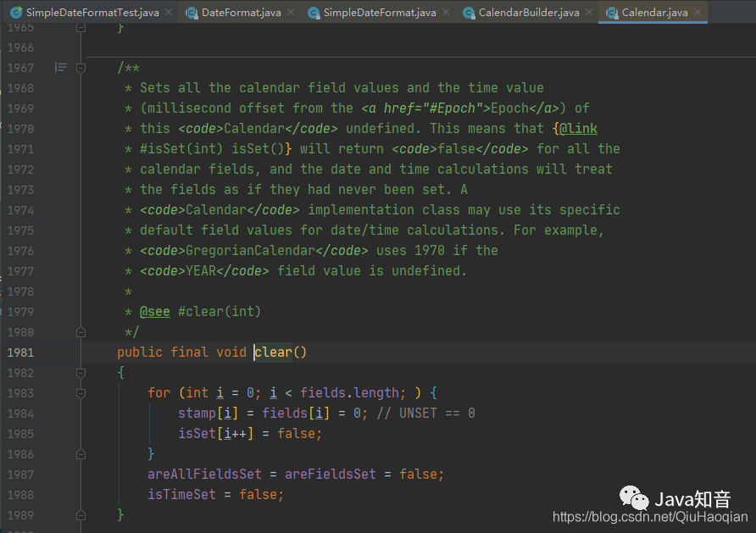Click the SimpleDateFormat.java class icon
756x533 pixels.
click(x=314, y=13)
